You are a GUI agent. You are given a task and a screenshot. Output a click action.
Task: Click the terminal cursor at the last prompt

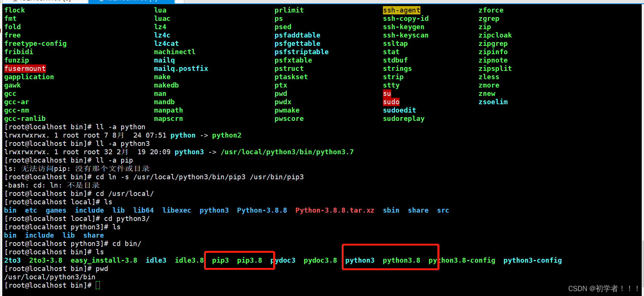tap(98, 285)
